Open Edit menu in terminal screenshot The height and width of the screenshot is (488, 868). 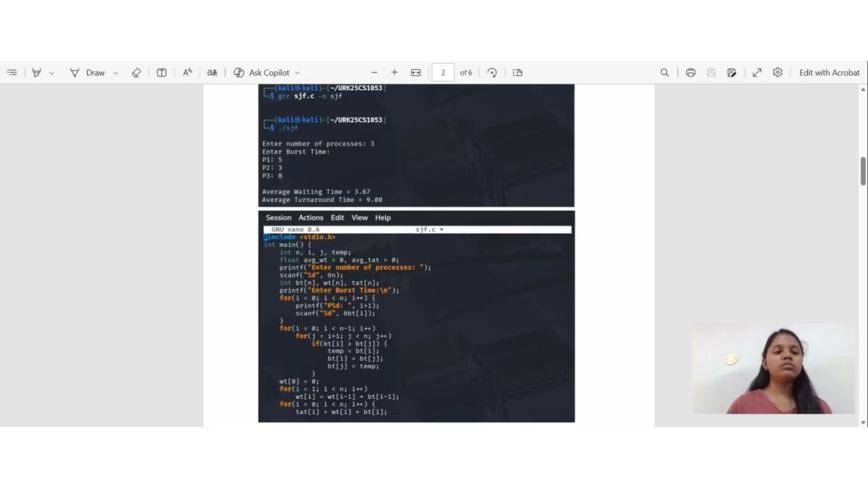click(x=337, y=218)
